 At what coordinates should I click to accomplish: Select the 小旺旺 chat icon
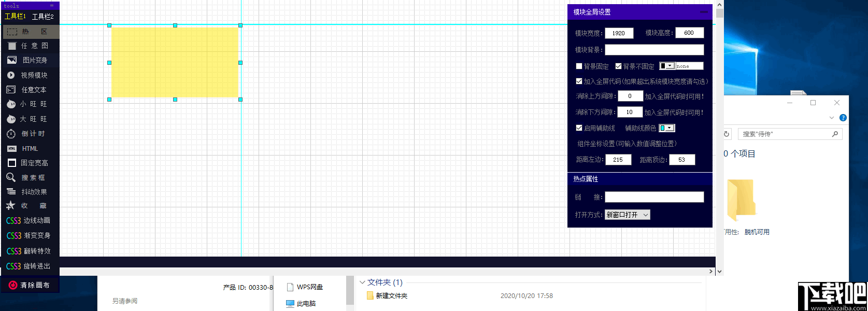11,104
